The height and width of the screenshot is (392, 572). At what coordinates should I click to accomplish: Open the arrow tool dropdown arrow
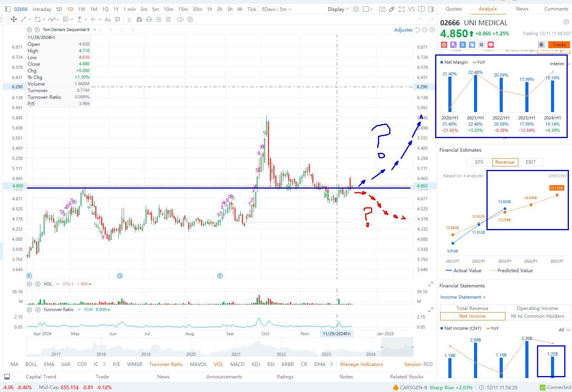coord(100,19)
